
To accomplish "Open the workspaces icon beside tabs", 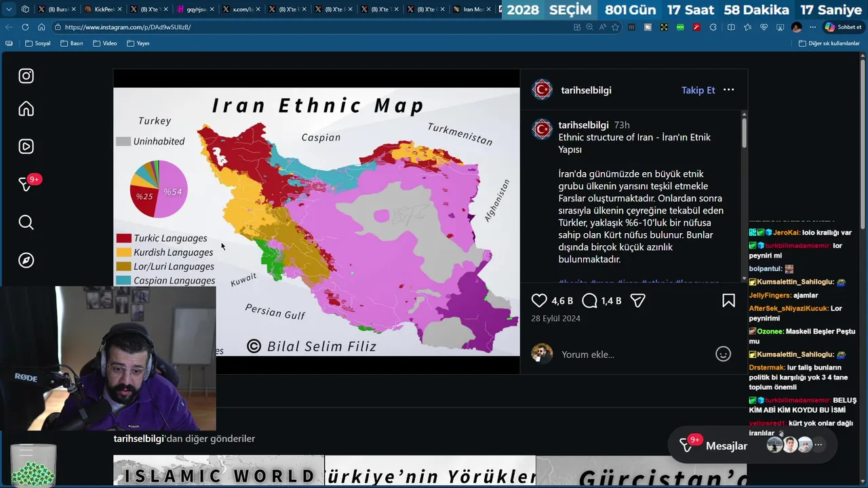I will pyautogui.click(x=25, y=9).
